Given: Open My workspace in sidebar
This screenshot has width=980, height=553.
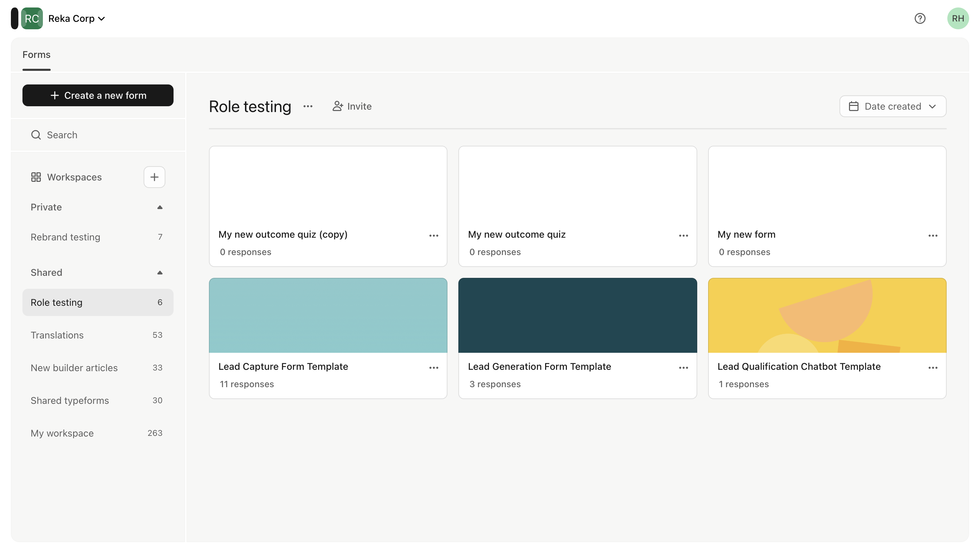Looking at the screenshot, I should pos(98,433).
